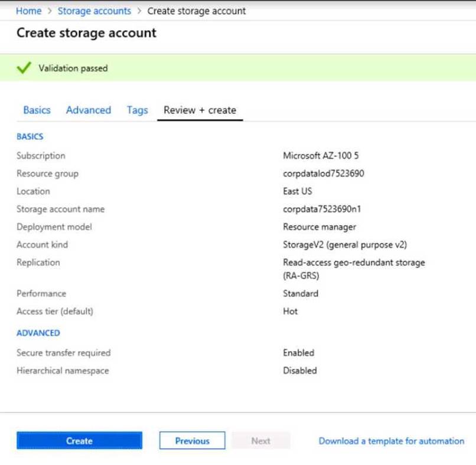Click the disabled Next button
The image size is (476, 465).
[261, 440]
